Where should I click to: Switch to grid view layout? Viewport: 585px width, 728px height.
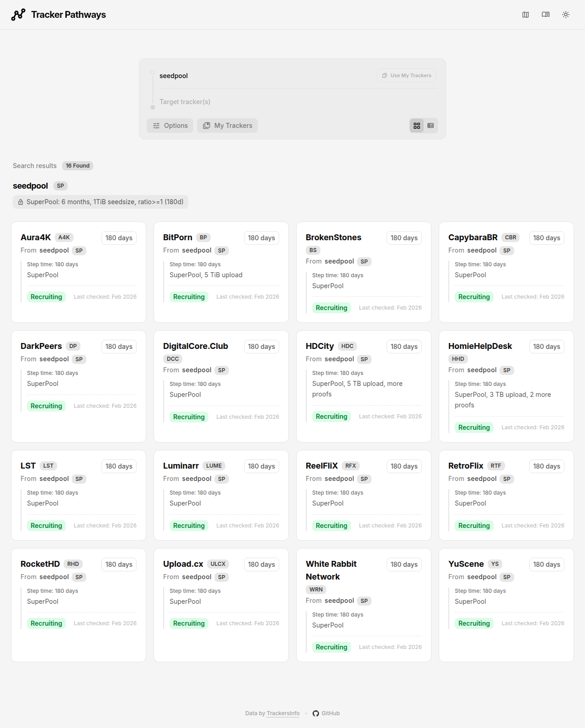tap(417, 126)
